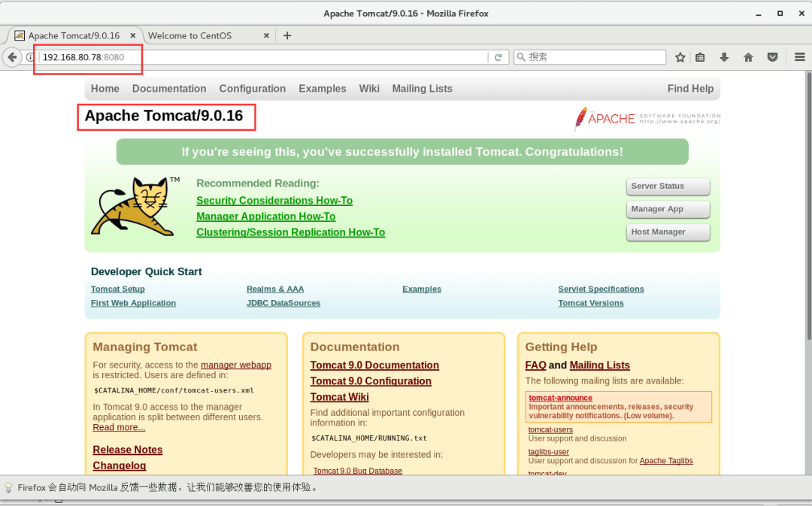Viewport: 812px width, 506px height.
Task: Click Find Help in navigation bar
Action: (690, 89)
